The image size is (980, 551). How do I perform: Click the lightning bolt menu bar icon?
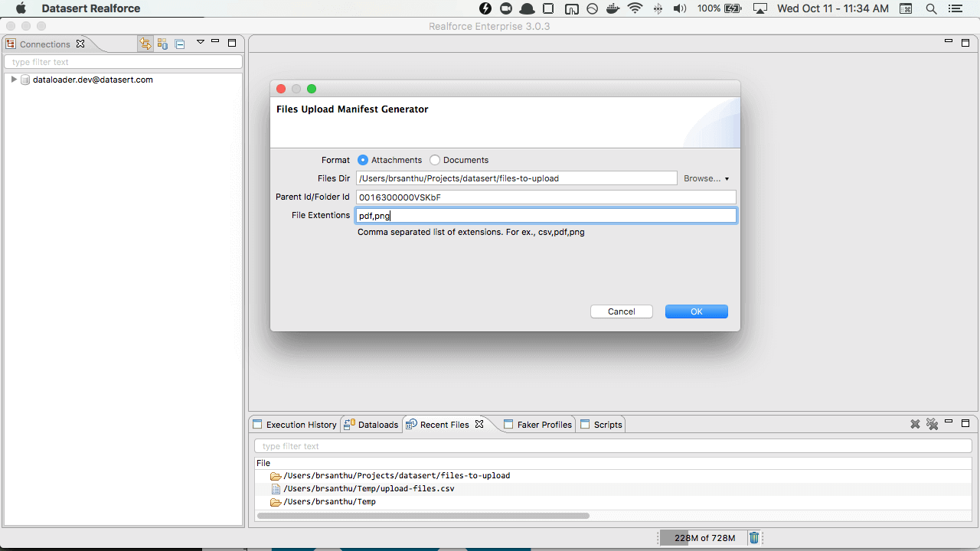tap(485, 8)
